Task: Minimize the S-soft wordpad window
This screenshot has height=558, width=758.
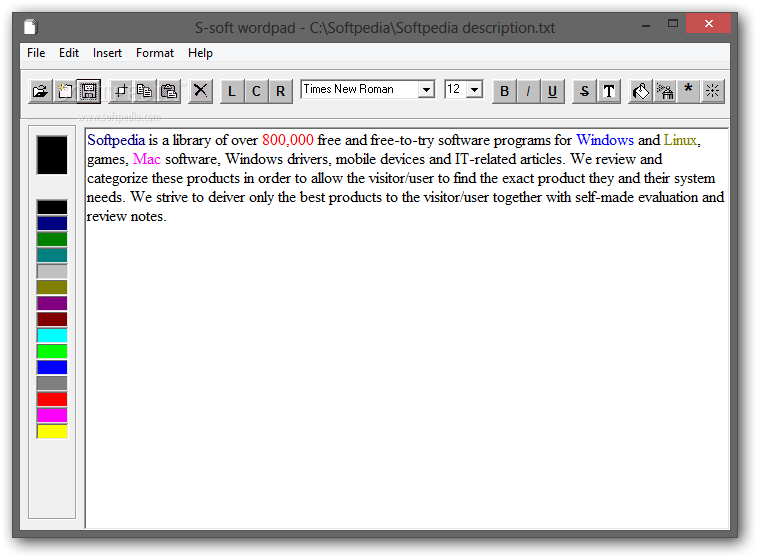Action: coord(646,25)
